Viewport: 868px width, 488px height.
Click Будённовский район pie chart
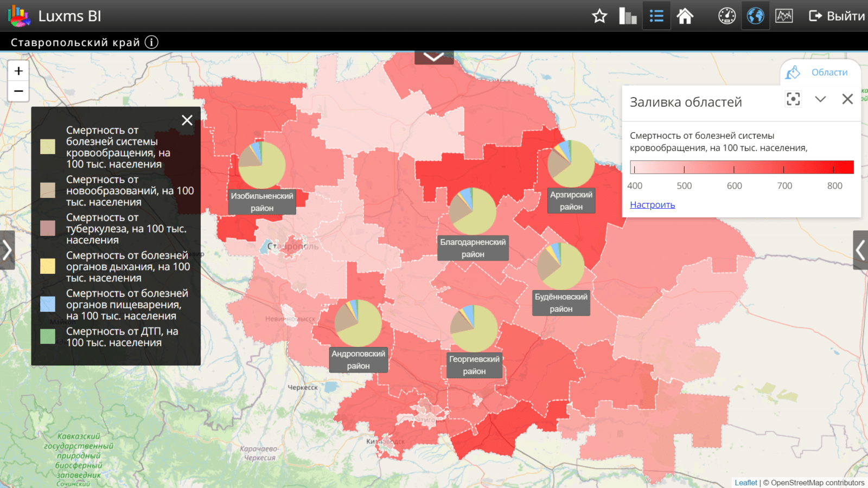pyautogui.click(x=561, y=266)
